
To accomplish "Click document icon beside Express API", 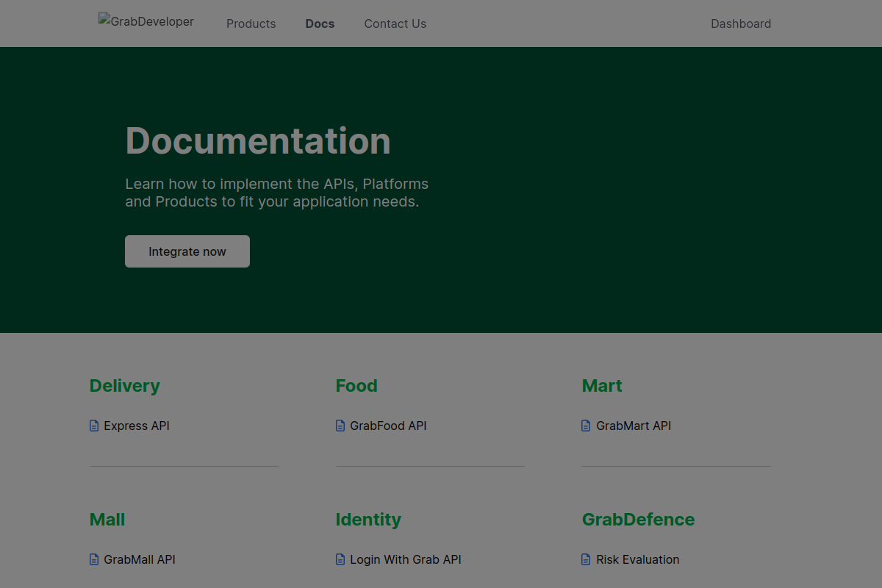I will [x=94, y=426].
